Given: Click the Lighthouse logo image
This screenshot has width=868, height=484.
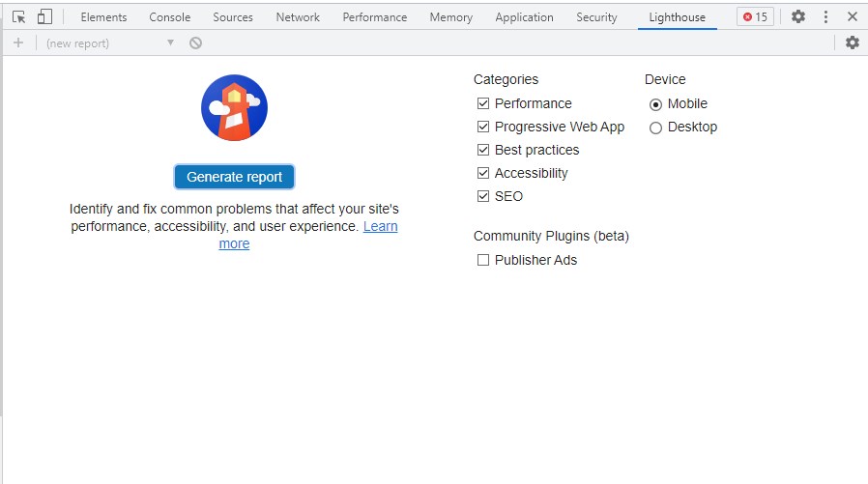Looking at the screenshot, I should (x=234, y=108).
